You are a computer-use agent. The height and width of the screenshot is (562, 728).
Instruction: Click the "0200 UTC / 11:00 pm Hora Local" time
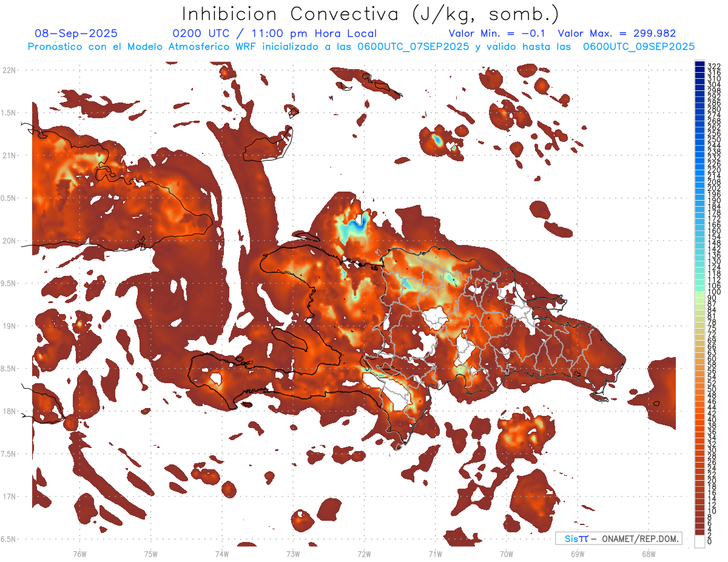coord(274,34)
